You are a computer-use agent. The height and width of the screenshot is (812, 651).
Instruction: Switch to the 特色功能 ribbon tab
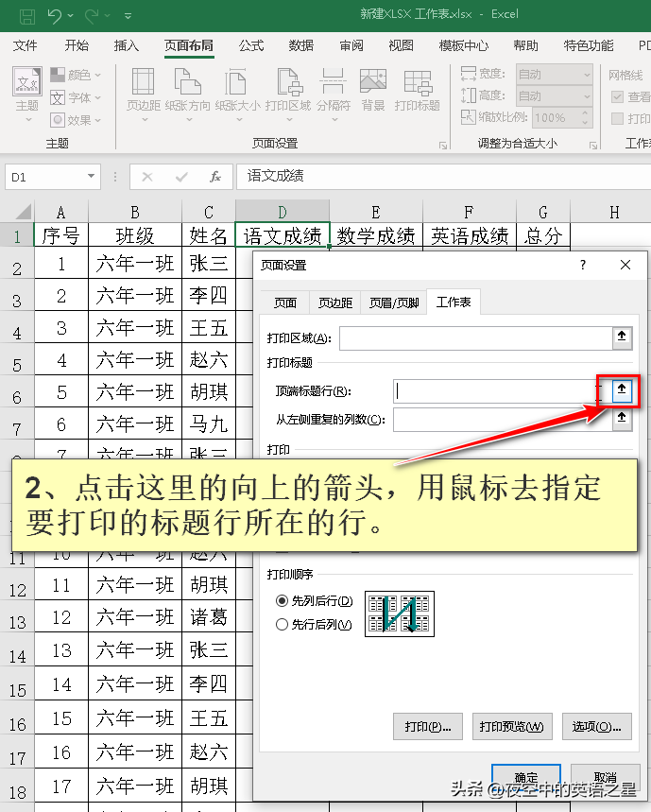(589, 45)
